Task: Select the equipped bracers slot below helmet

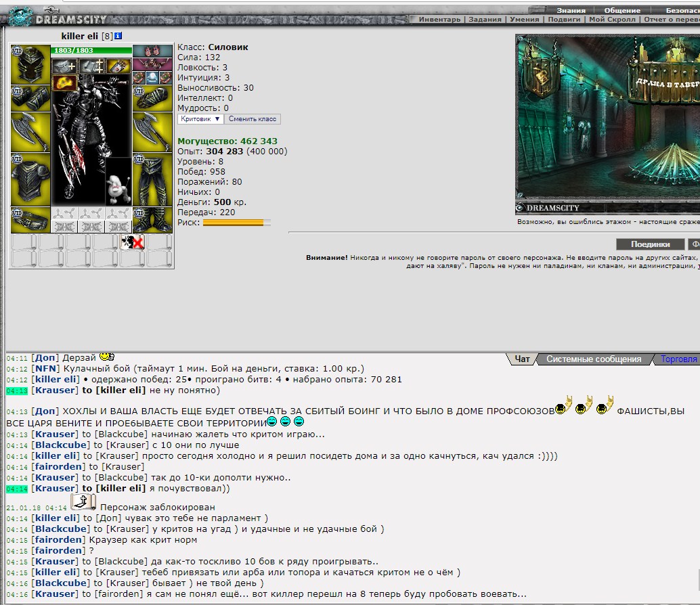Action: [x=30, y=98]
